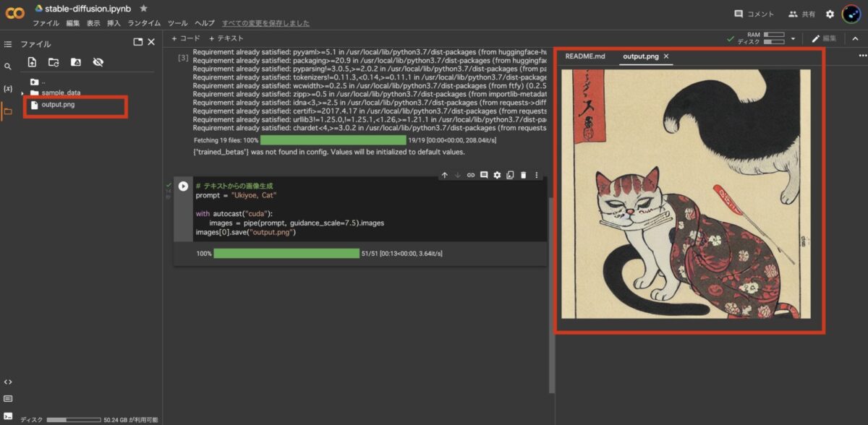The image size is (868, 425).
Task: Open cell editor settings gear
Action: tap(497, 175)
